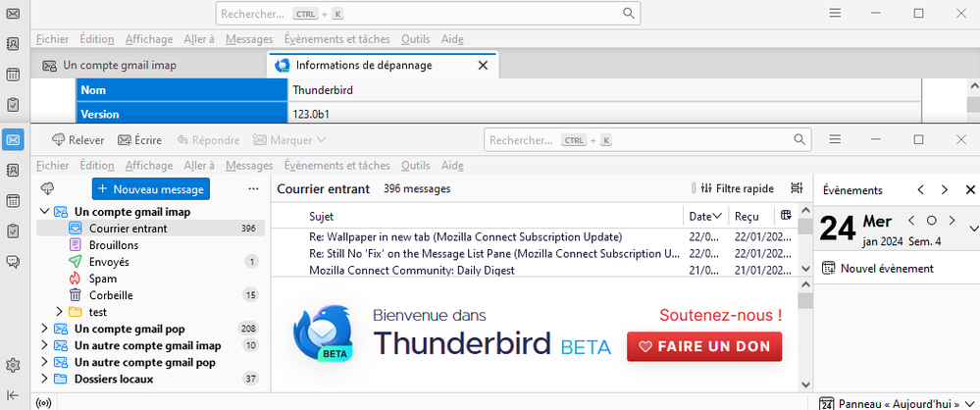The height and width of the screenshot is (410, 980).
Task: Close the Évènements pane with the X
Action: point(970,189)
